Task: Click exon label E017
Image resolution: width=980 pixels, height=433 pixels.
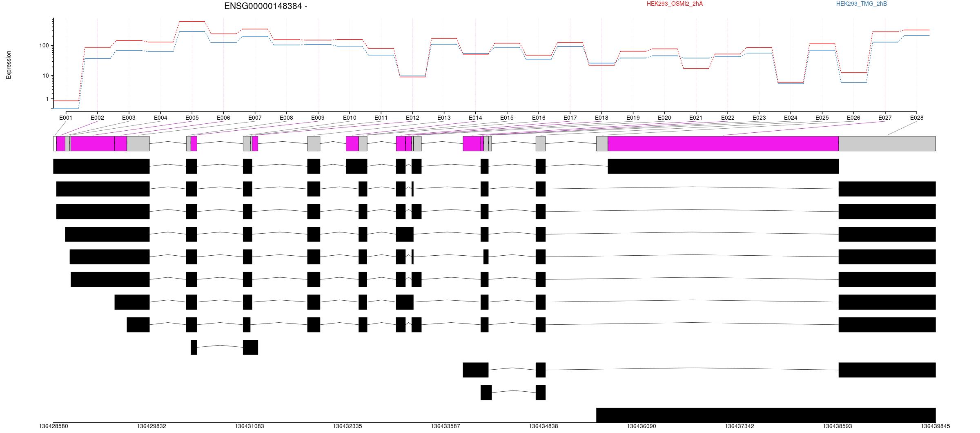Action: pyautogui.click(x=570, y=118)
